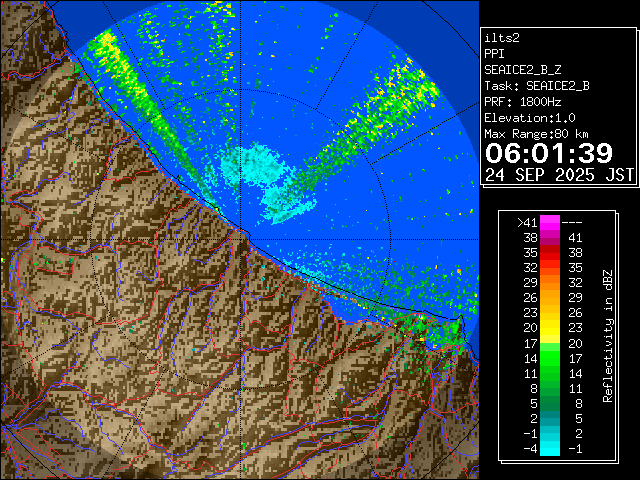Click the Reflectivity in dBZ axis label
Screen dimensions: 640x480
point(607,334)
